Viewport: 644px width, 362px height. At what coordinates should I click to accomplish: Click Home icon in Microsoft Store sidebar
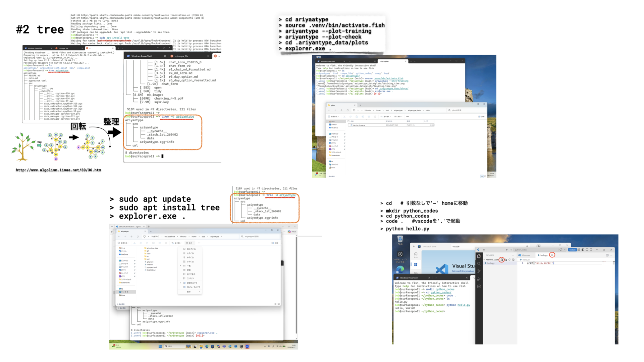[416, 255]
